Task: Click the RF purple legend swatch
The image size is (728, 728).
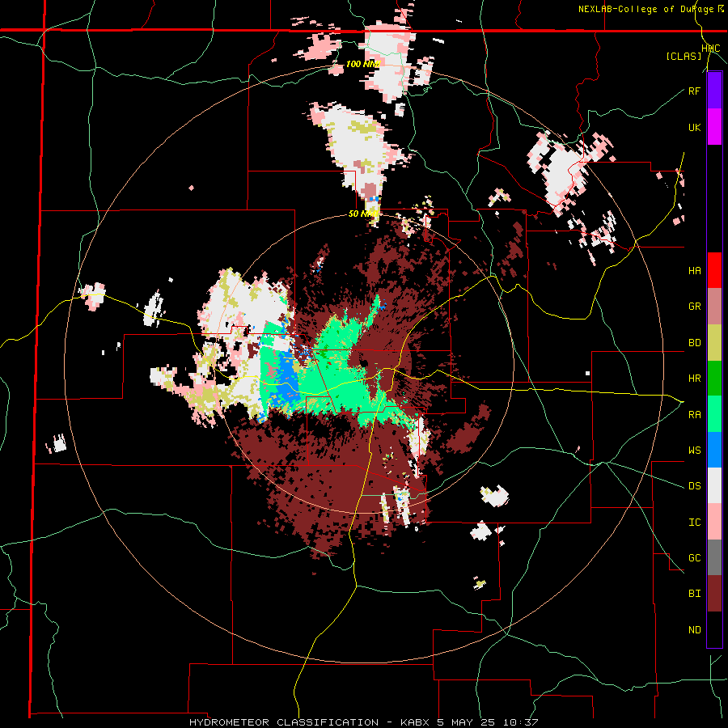Action: click(714, 91)
